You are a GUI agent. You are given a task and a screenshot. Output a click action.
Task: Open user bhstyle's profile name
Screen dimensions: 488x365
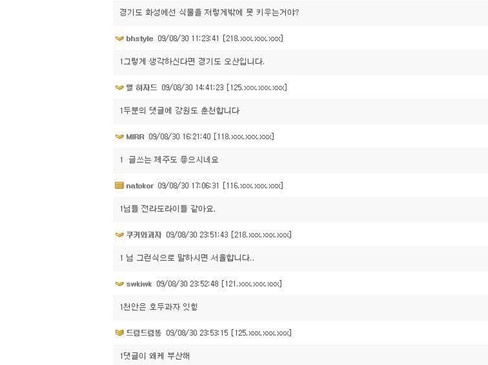coord(139,39)
